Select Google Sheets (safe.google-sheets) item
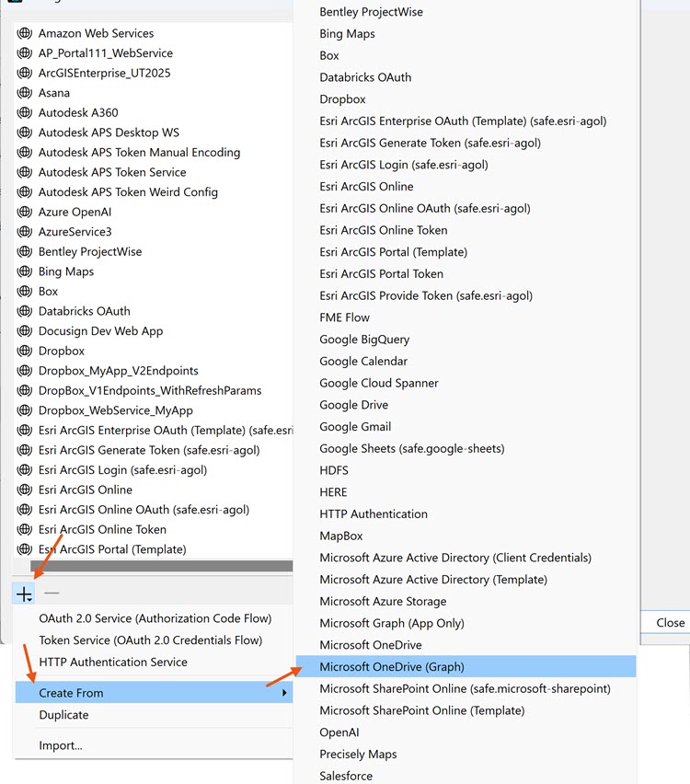The height and width of the screenshot is (784, 690). [x=412, y=449]
